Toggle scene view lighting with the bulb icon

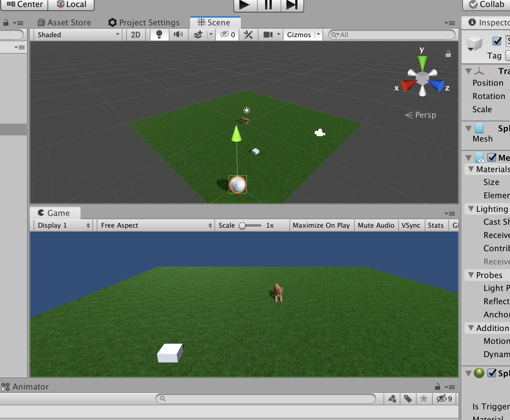158,35
